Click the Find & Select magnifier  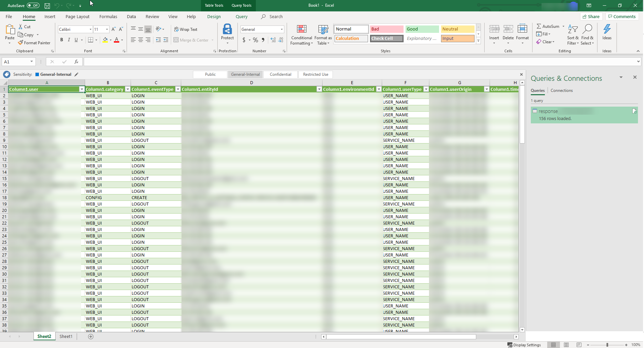coord(587,30)
